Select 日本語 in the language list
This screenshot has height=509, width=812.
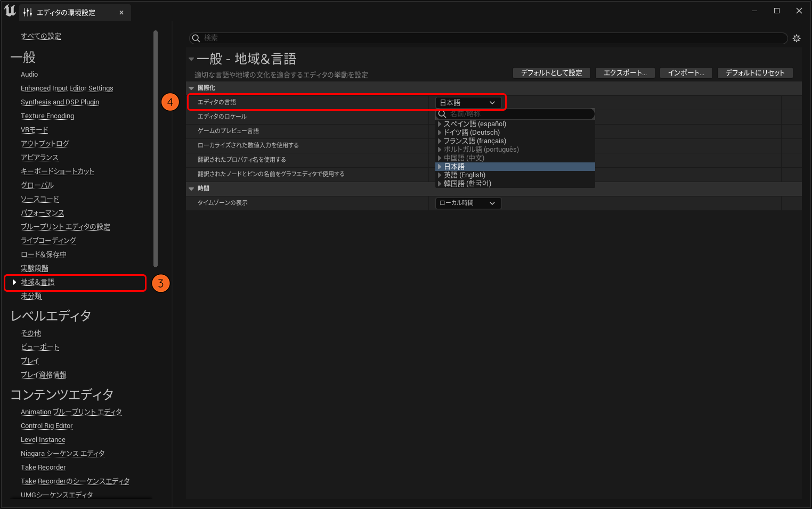click(x=454, y=167)
